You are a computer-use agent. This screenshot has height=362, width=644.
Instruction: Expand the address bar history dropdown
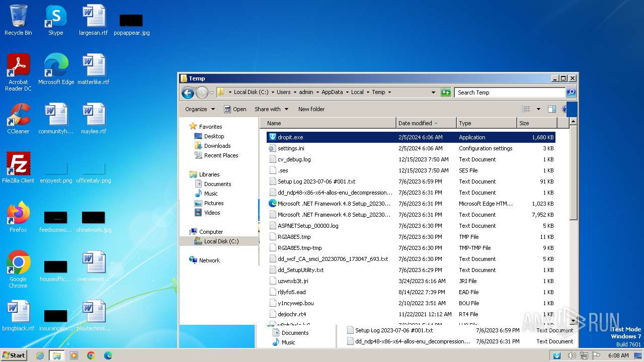click(x=433, y=93)
